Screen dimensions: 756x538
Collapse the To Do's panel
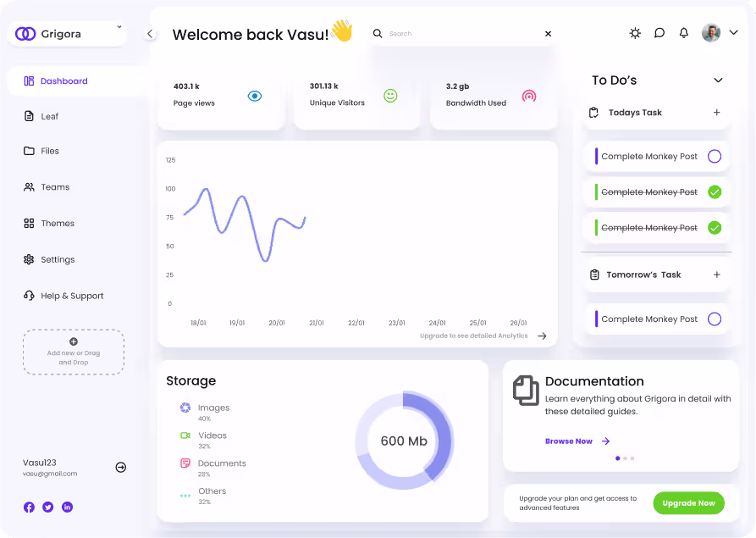click(x=720, y=80)
